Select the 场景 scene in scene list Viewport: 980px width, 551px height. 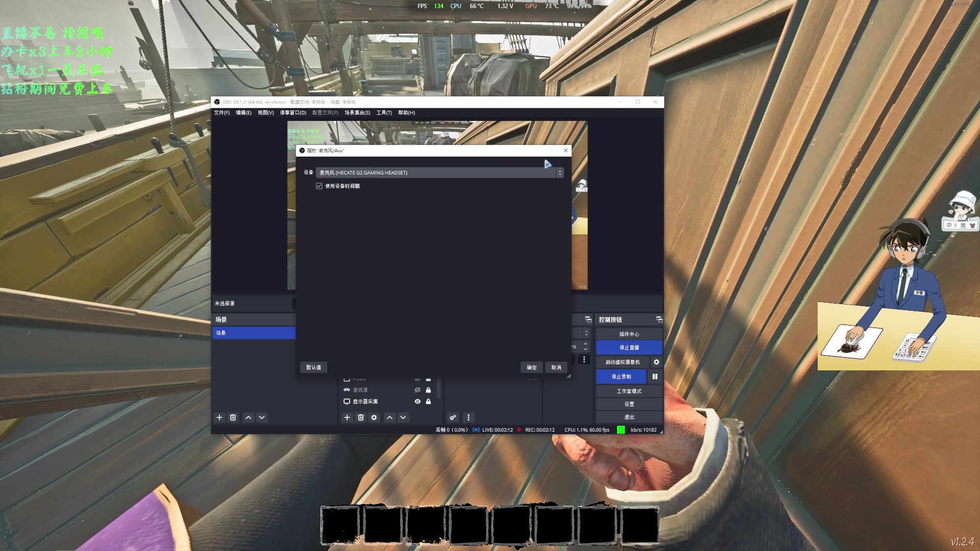point(254,332)
